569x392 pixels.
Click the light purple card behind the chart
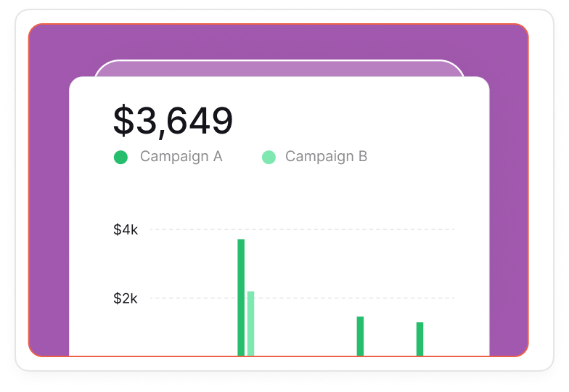click(279, 68)
